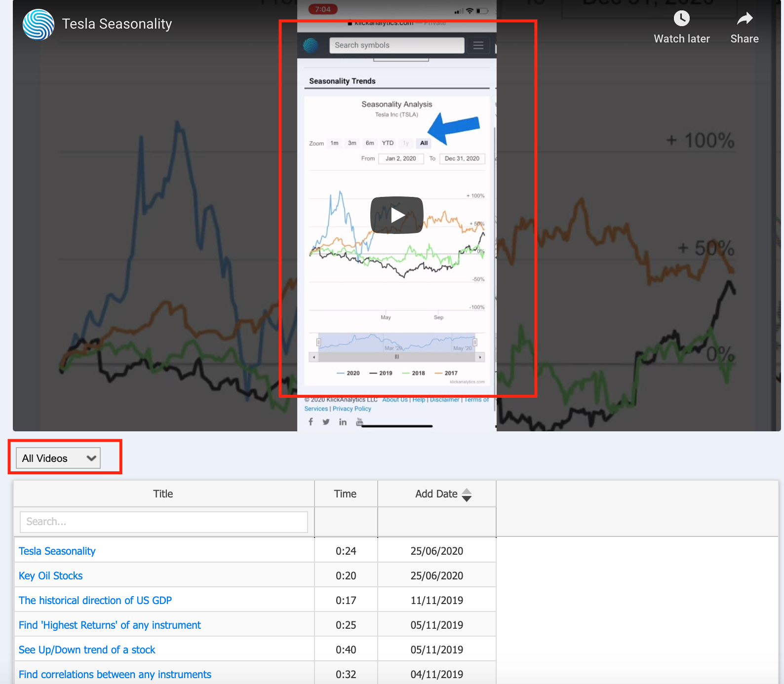Select the 0:32 time cell

coord(346,674)
